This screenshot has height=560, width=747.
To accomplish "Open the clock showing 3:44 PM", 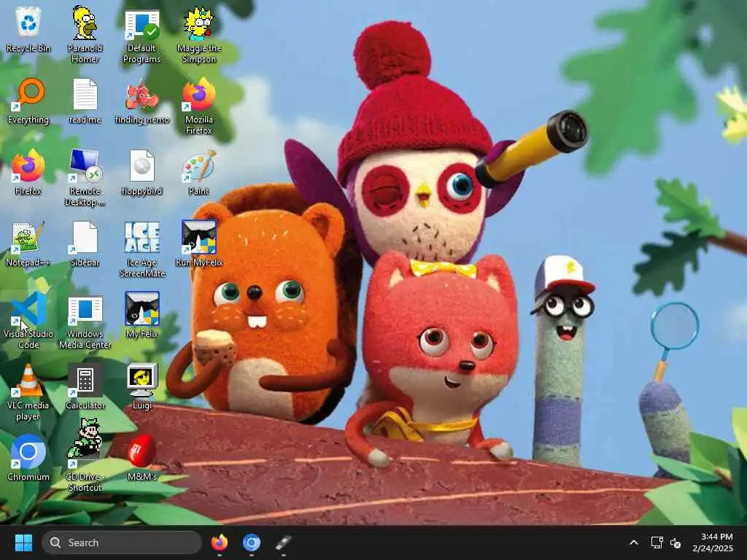I will tap(713, 542).
